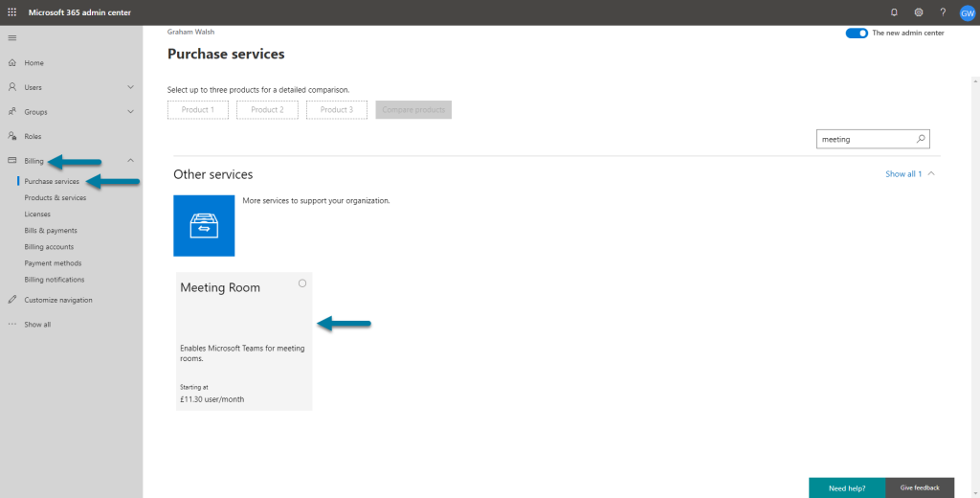Expand the Users navigation chevron
The width and height of the screenshot is (980, 498).
point(130,87)
